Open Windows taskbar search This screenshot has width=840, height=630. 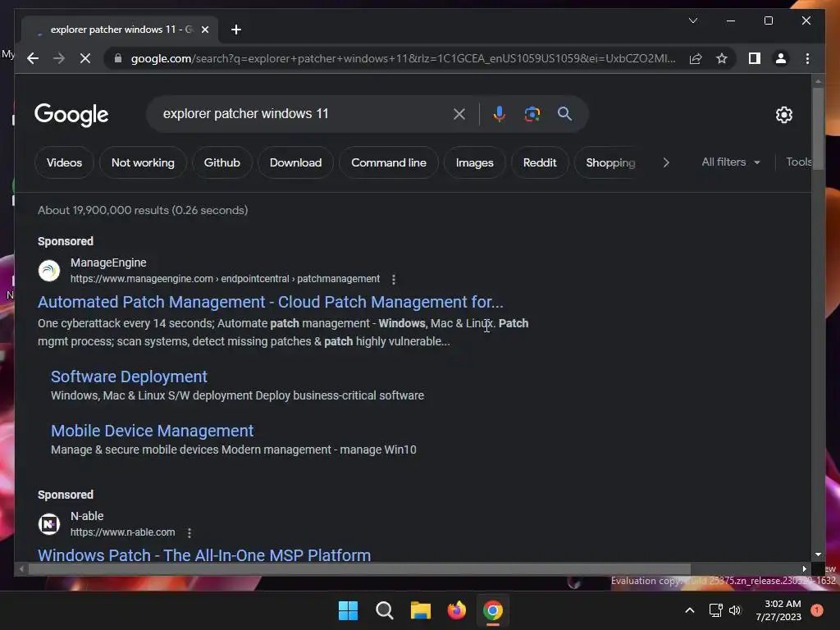pos(384,610)
